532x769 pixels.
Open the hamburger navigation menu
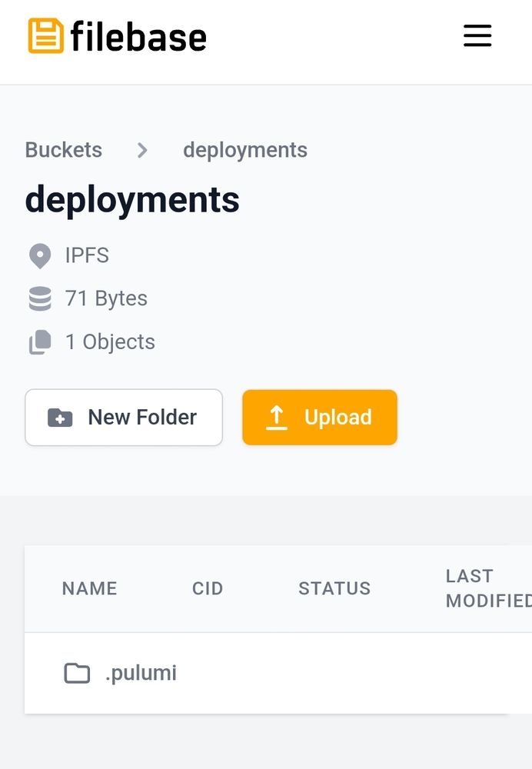pyautogui.click(x=477, y=36)
